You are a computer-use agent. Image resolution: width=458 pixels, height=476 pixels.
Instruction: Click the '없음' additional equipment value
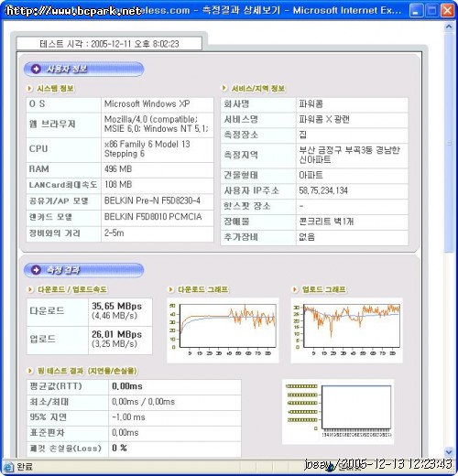[307, 237]
